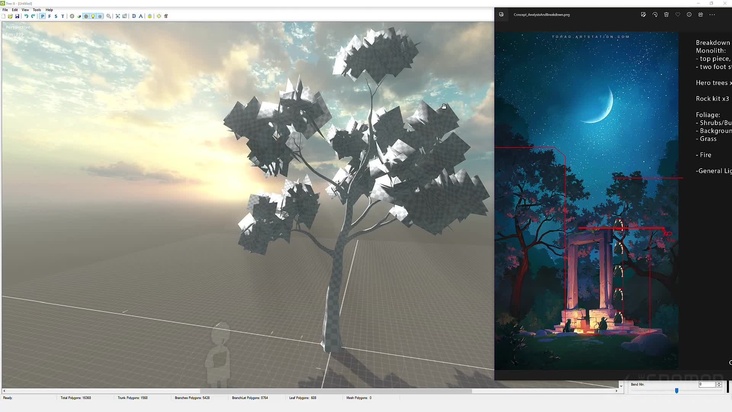
Task: Click the Branches Polygons status entry
Action: pyautogui.click(x=192, y=398)
